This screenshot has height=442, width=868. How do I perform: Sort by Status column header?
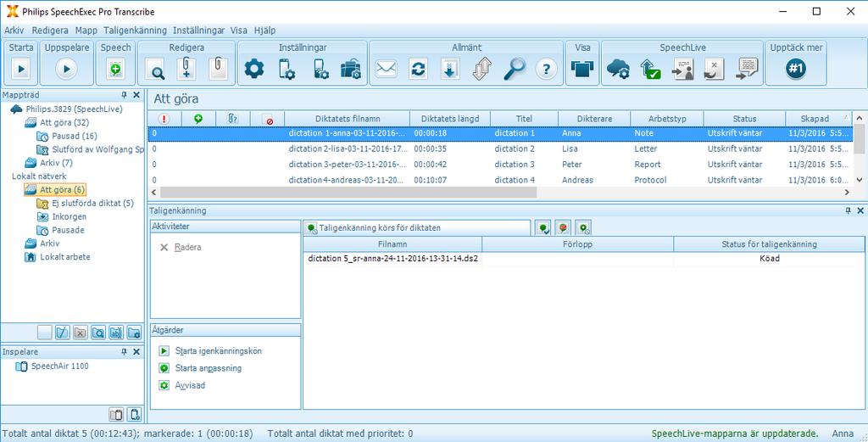coord(744,119)
